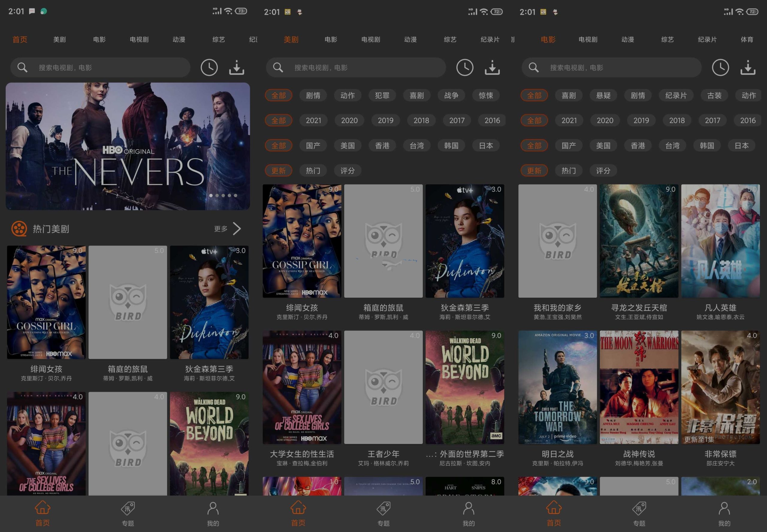Open 我的 profile icon in the 电影 screen's bottom bar
767x532 pixels.
click(x=724, y=508)
